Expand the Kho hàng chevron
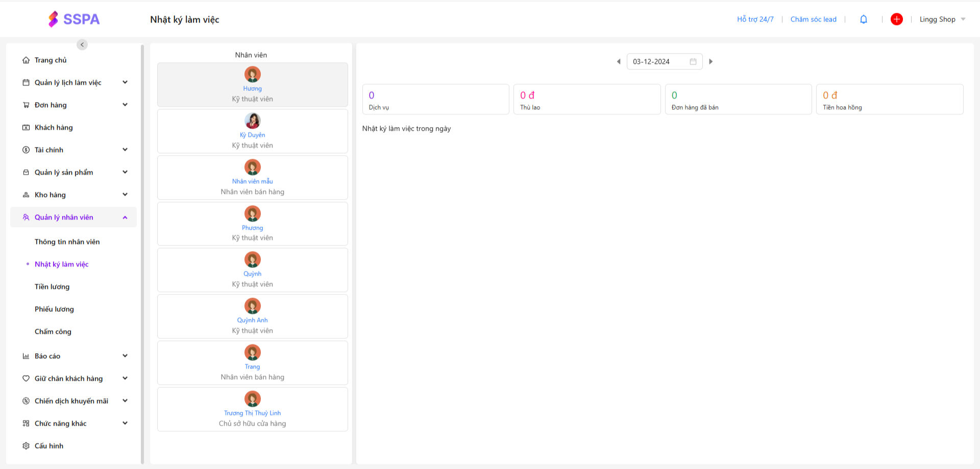Viewport: 980px width, 469px height. [125, 195]
